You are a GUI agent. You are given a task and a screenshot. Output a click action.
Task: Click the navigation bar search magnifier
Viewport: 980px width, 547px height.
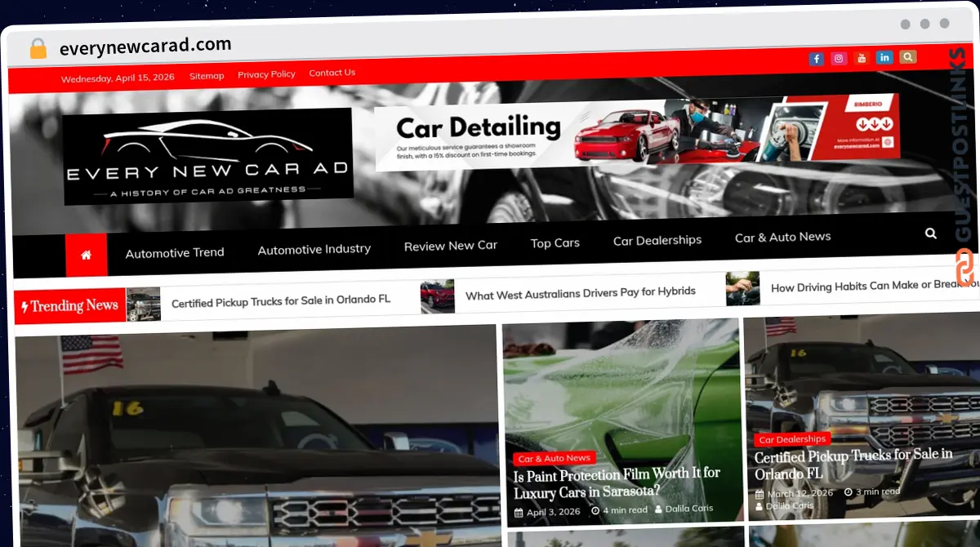(x=931, y=233)
